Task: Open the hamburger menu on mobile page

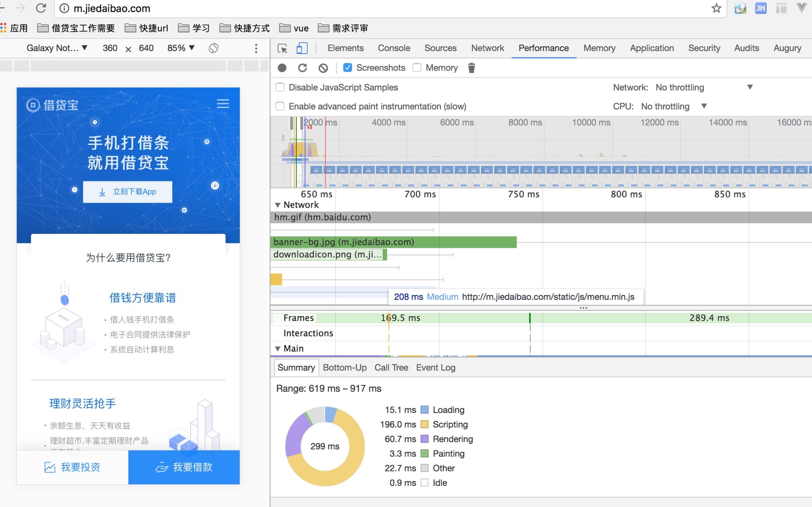Action: [223, 104]
